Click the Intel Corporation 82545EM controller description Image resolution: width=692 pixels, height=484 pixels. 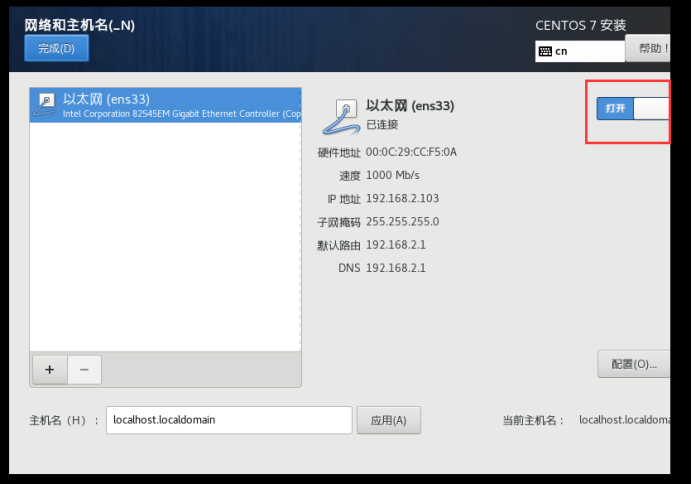pos(182,114)
